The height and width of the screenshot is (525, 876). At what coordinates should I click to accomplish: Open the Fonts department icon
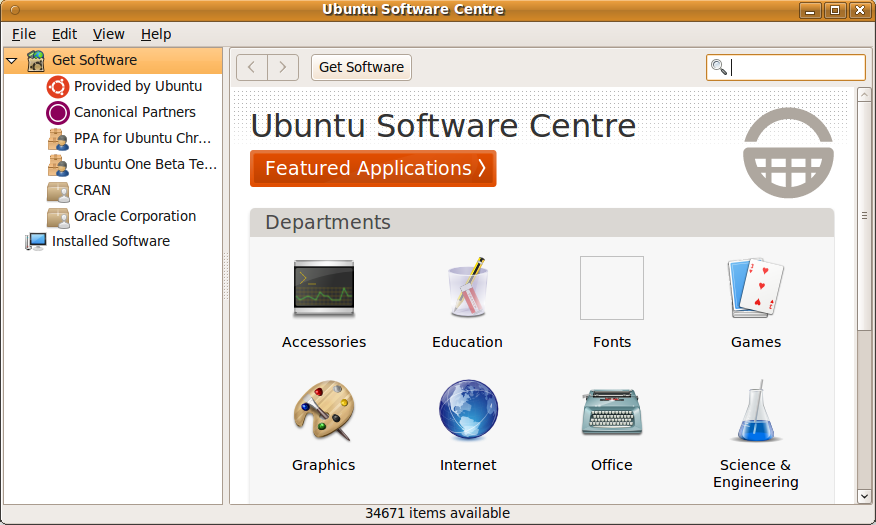coord(612,288)
